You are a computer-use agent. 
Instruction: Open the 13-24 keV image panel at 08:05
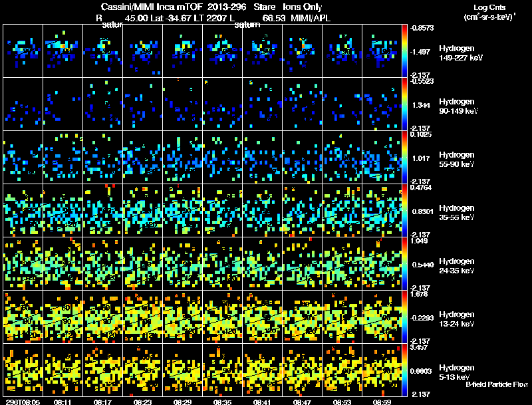point(23,317)
